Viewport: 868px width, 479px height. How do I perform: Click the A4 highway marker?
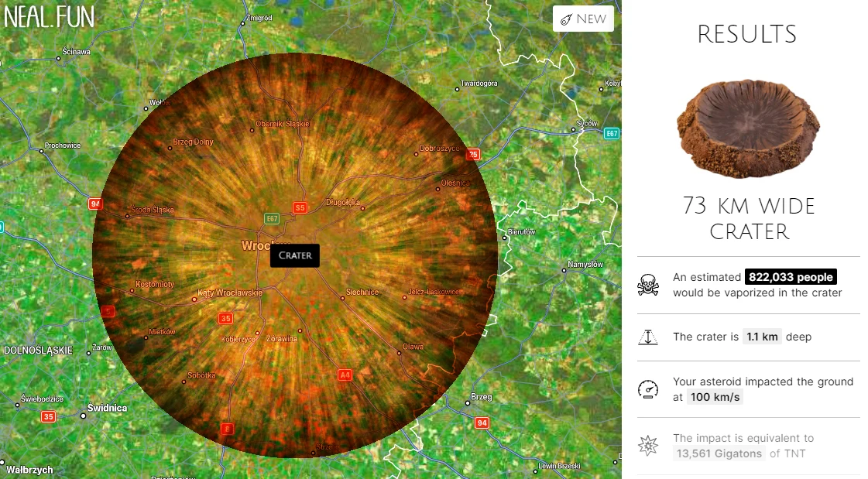tap(345, 375)
